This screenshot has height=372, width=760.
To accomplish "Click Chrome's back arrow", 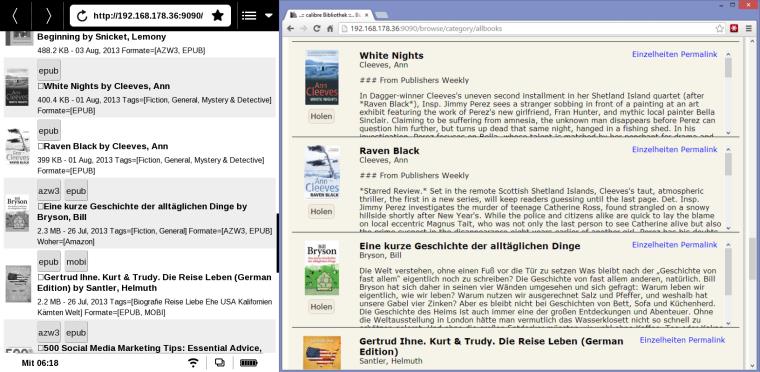I will click(x=290, y=29).
